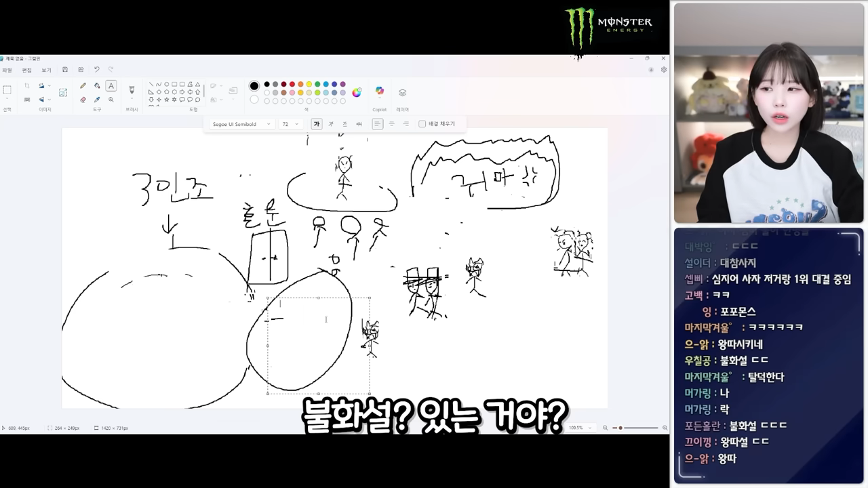Set text alignment to right

point(406,124)
